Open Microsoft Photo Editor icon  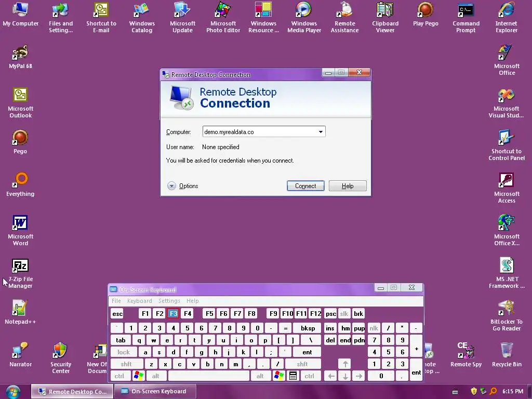tap(223, 18)
